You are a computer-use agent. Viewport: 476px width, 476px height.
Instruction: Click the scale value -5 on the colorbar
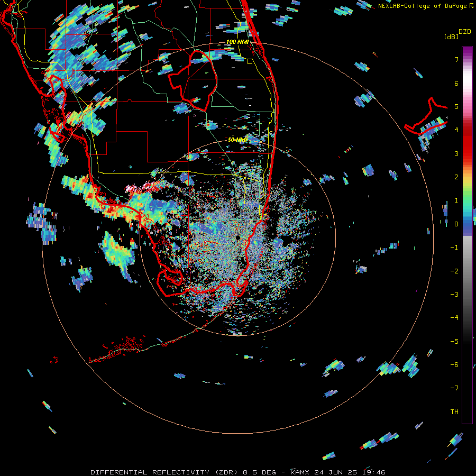coord(454,341)
